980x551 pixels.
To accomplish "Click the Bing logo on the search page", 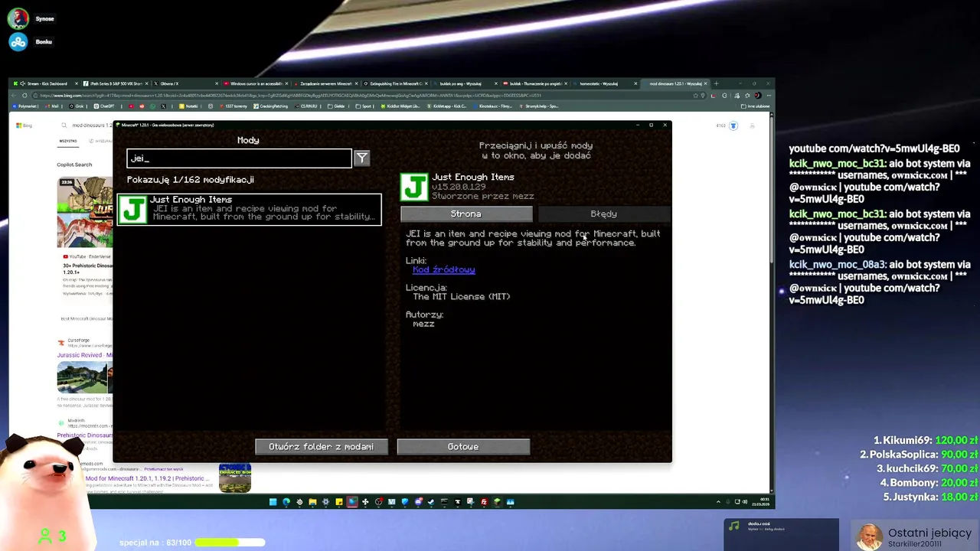I will pos(24,126).
